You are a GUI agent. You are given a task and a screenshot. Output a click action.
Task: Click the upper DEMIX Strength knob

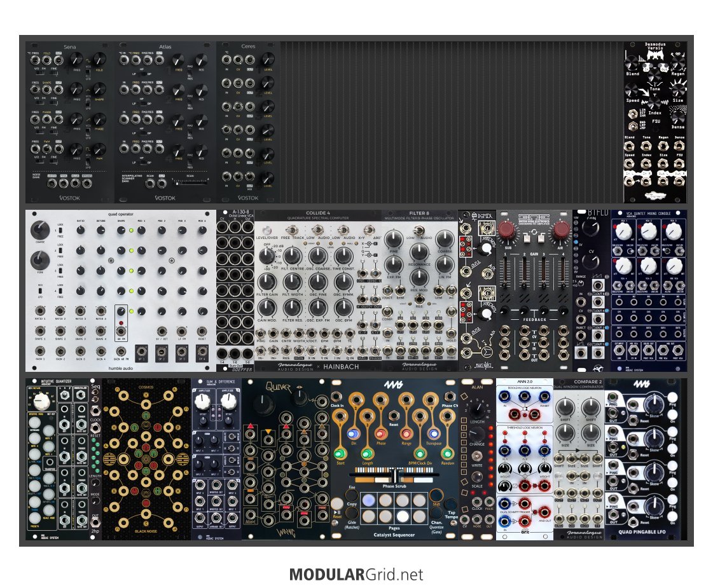click(486, 248)
